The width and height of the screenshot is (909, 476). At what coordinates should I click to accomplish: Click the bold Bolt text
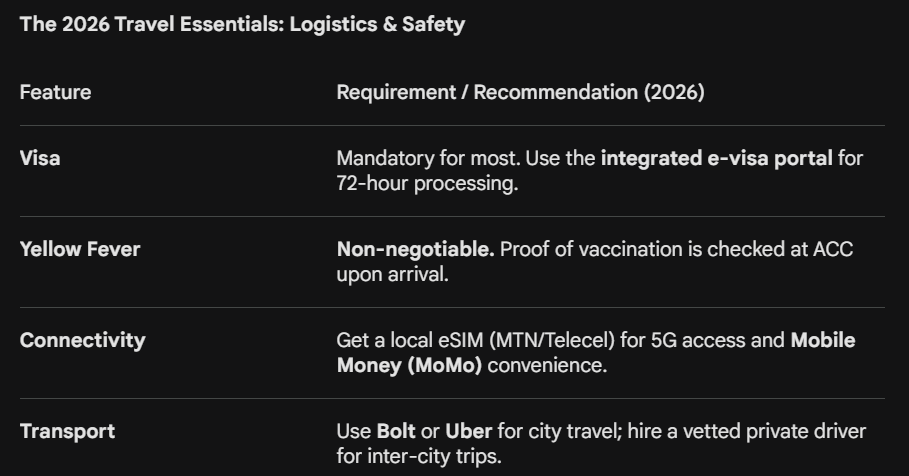coord(396,431)
